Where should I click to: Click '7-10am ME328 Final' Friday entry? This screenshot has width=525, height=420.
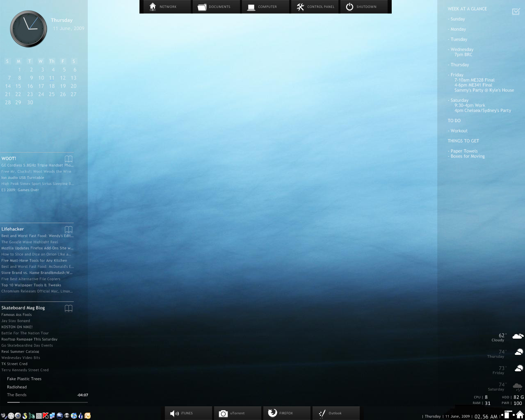click(474, 80)
